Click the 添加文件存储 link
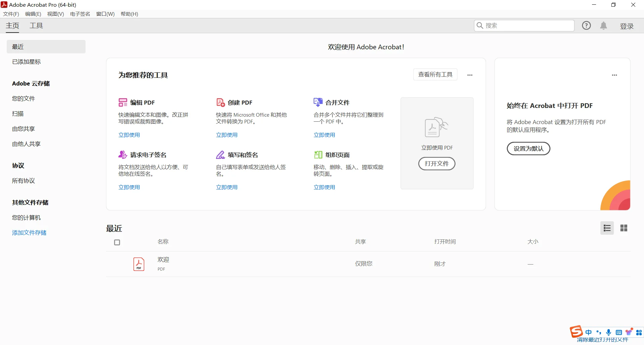The width and height of the screenshot is (644, 345). pyautogui.click(x=29, y=233)
